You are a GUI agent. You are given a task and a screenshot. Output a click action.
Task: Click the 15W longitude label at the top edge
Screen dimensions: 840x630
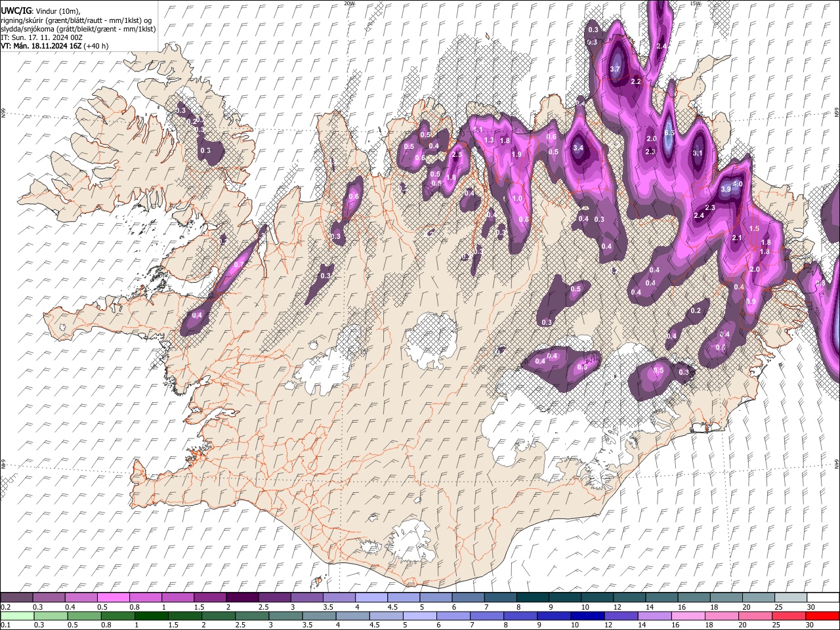[695, 3]
